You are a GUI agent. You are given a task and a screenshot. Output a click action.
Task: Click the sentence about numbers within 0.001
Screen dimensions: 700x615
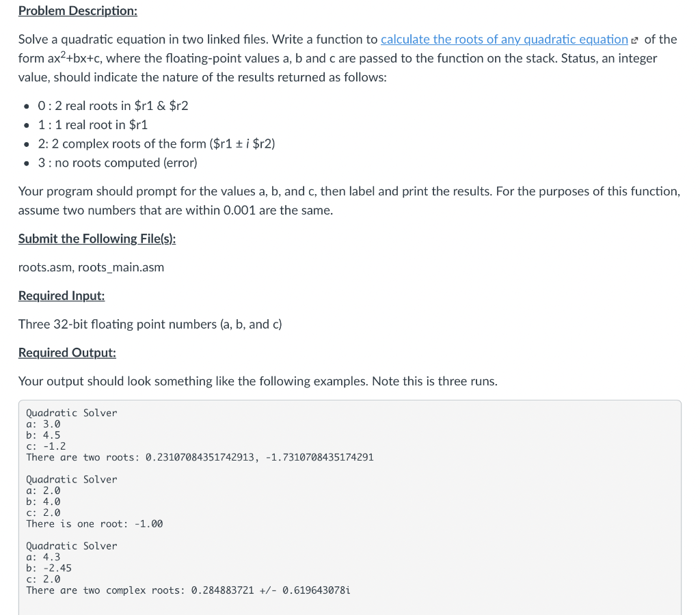(x=176, y=210)
